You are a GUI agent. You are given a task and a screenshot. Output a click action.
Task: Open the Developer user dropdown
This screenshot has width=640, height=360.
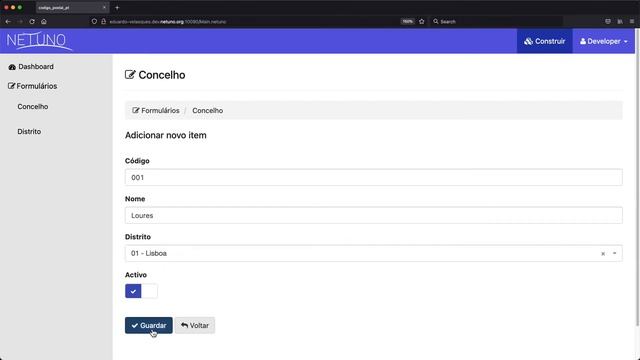point(604,41)
